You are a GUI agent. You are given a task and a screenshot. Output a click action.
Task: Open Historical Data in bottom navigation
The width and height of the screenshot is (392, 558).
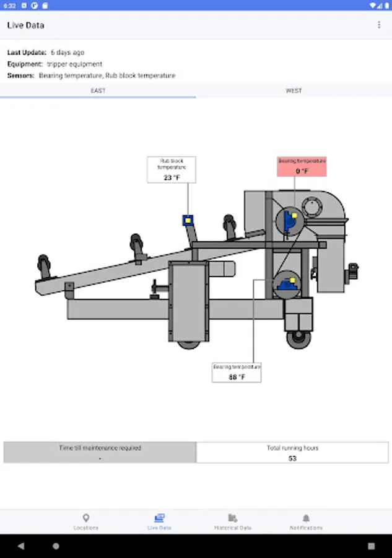click(x=233, y=521)
